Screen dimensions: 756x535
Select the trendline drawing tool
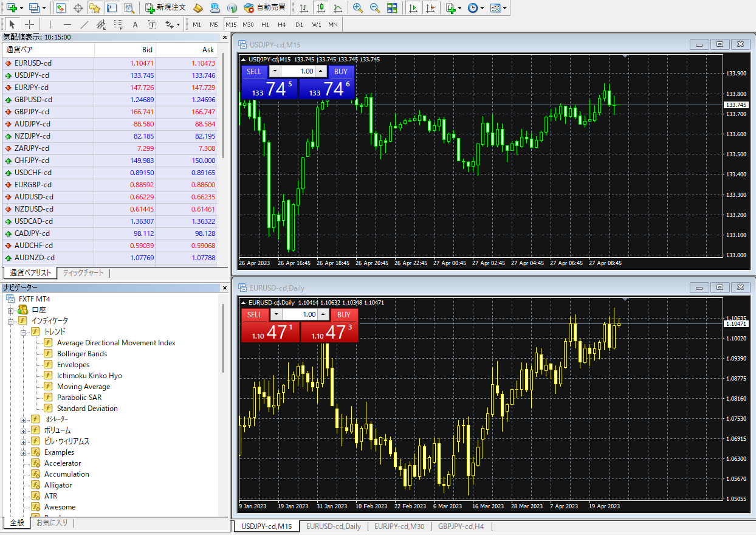[84, 24]
